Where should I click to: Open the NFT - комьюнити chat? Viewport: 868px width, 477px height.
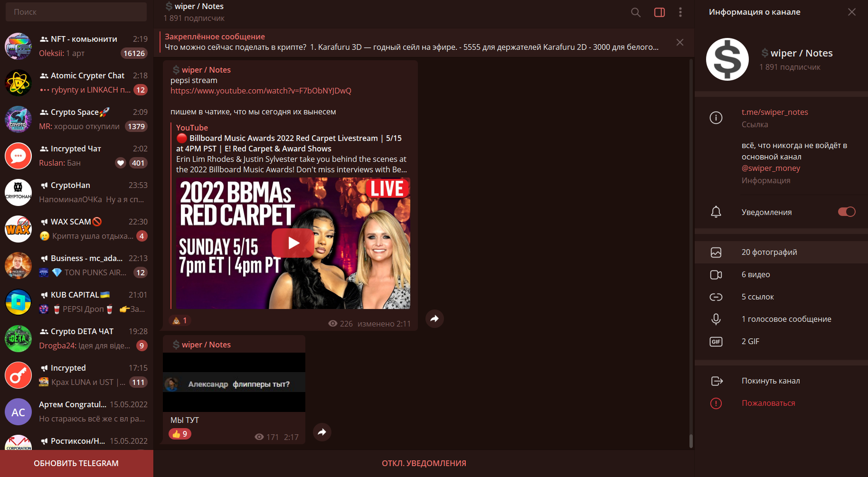click(x=76, y=46)
